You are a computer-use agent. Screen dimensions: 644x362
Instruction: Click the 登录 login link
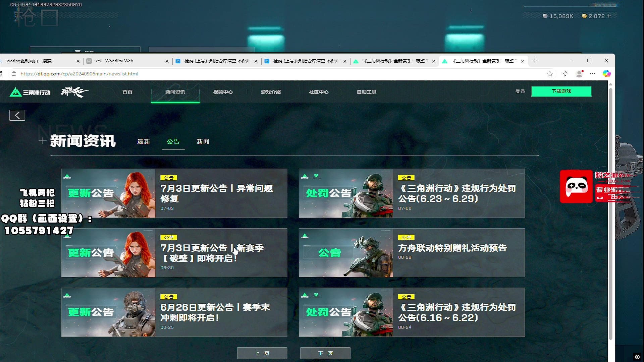(520, 92)
